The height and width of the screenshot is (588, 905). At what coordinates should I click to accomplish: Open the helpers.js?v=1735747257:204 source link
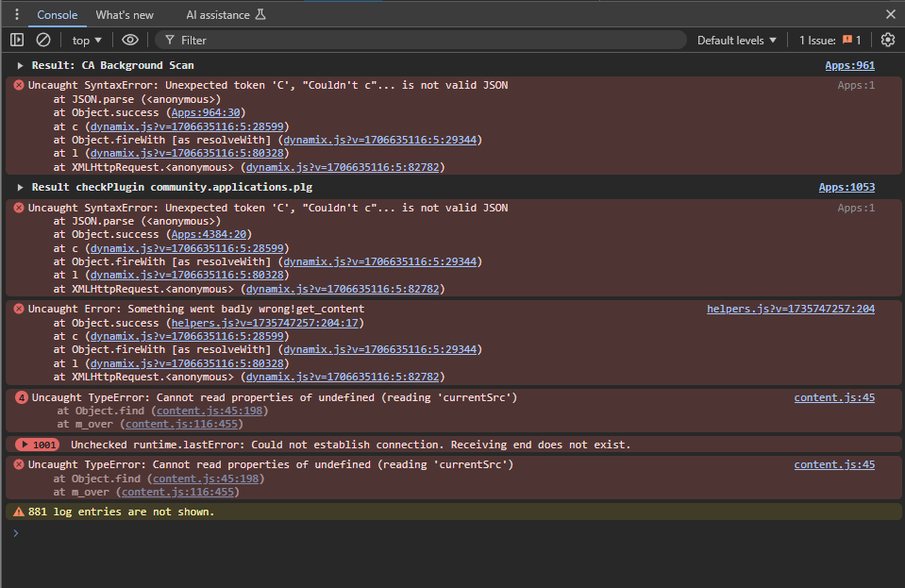[x=791, y=309]
